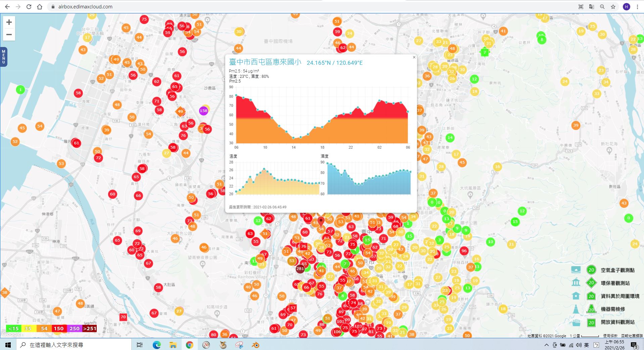Open Chrome three-dot menu

click(x=637, y=7)
